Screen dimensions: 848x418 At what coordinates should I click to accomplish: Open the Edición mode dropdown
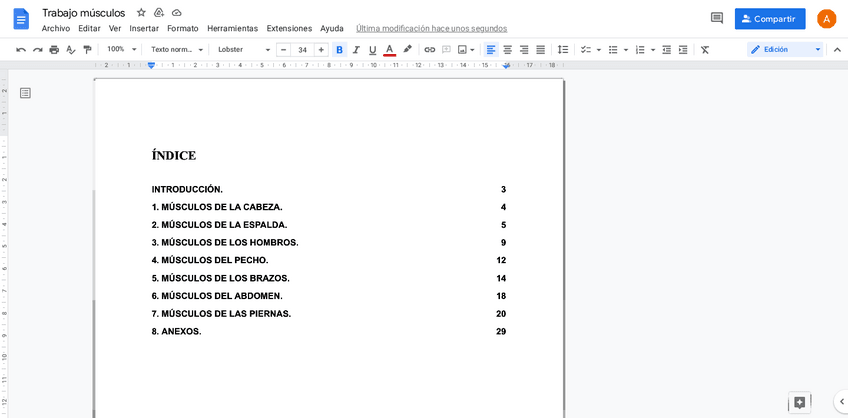tap(785, 50)
